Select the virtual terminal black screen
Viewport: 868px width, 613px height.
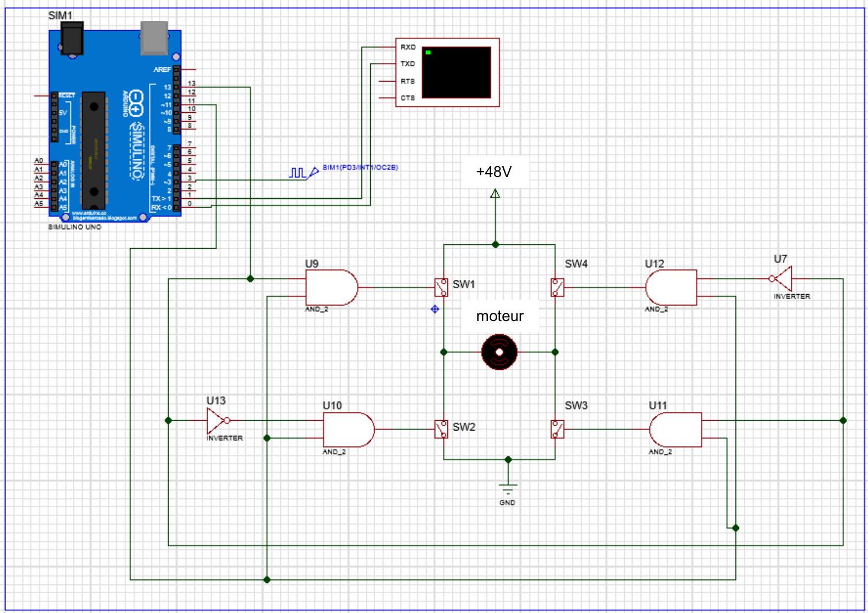[x=457, y=72]
